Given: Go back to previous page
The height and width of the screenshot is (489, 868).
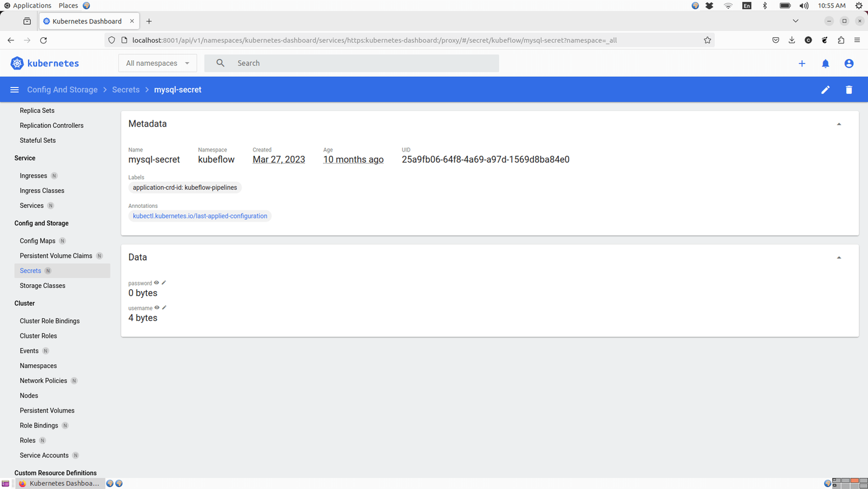Looking at the screenshot, I should [11, 40].
